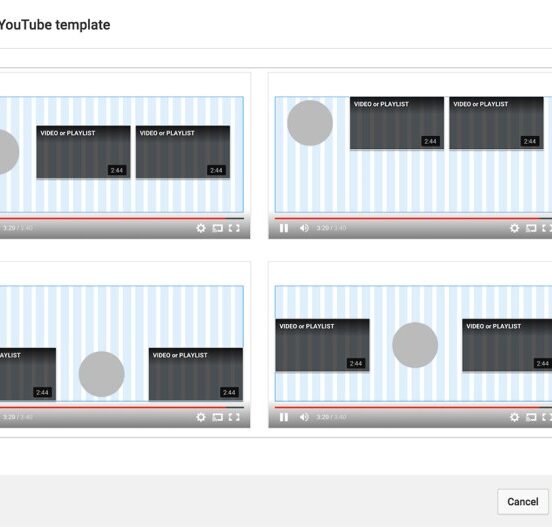The width and height of the screenshot is (552, 527).
Task: Click first VIDEO or PLAYLIST box in top-left template
Action: click(83, 152)
